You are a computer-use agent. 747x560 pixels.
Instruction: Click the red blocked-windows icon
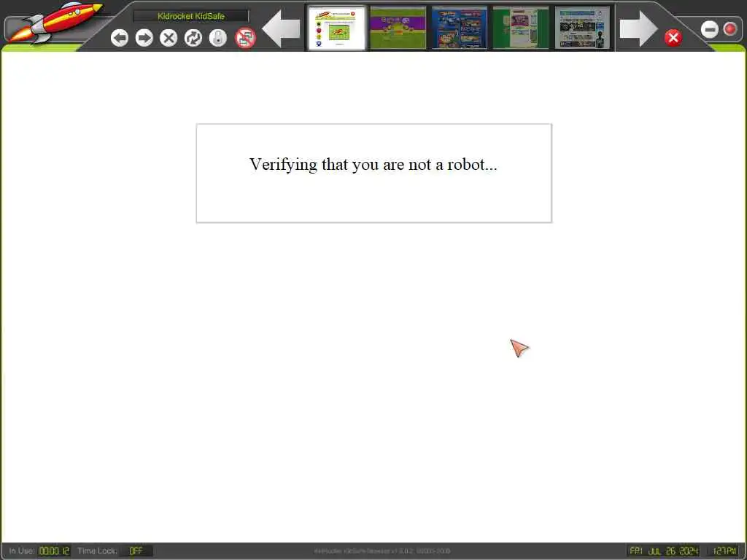245,38
